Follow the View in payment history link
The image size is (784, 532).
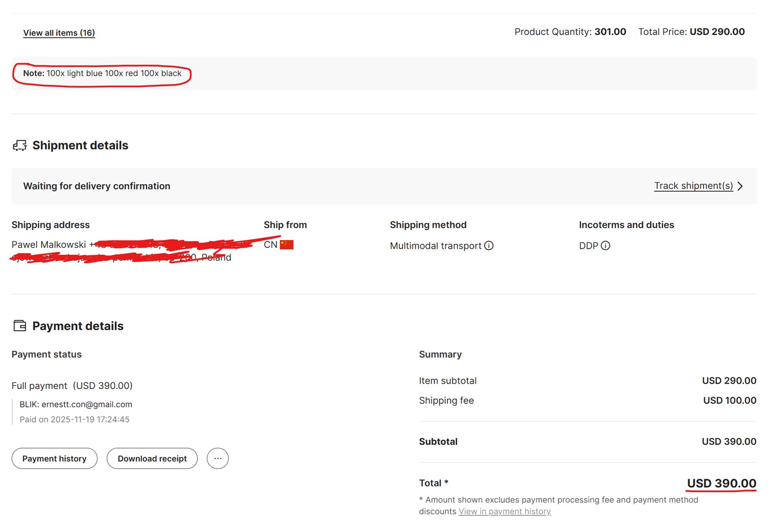coord(504,511)
